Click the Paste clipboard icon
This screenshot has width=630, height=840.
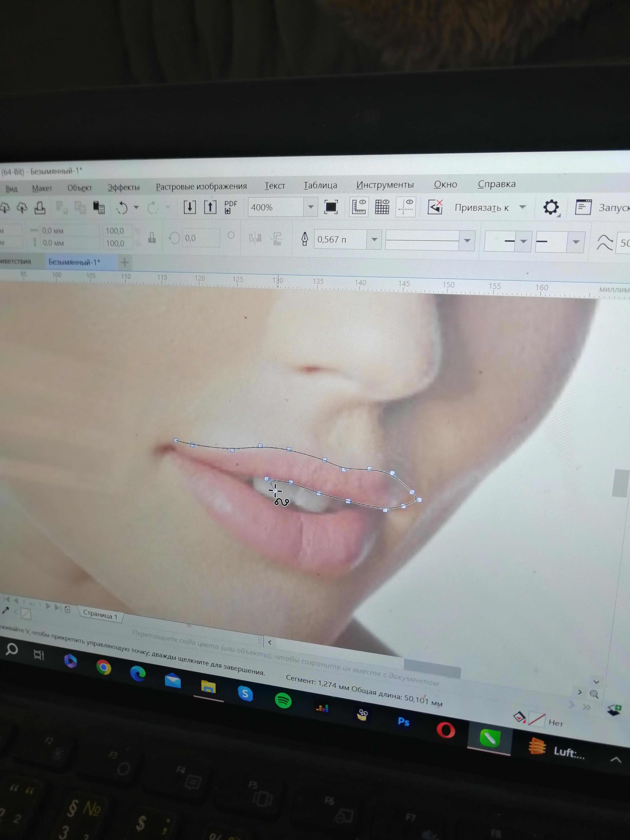99,207
